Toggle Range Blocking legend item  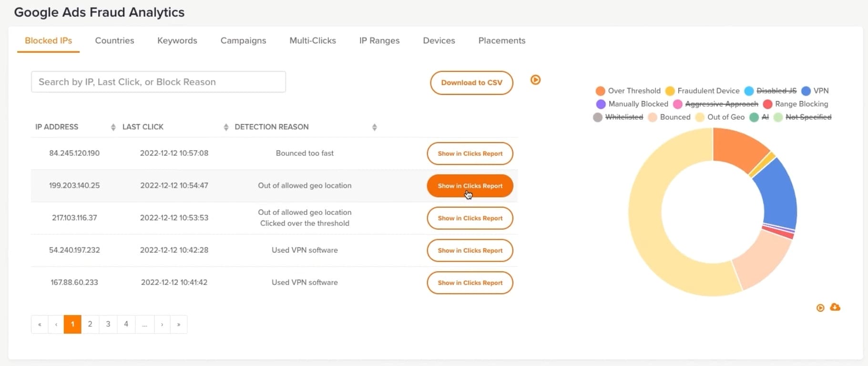[x=796, y=104]
